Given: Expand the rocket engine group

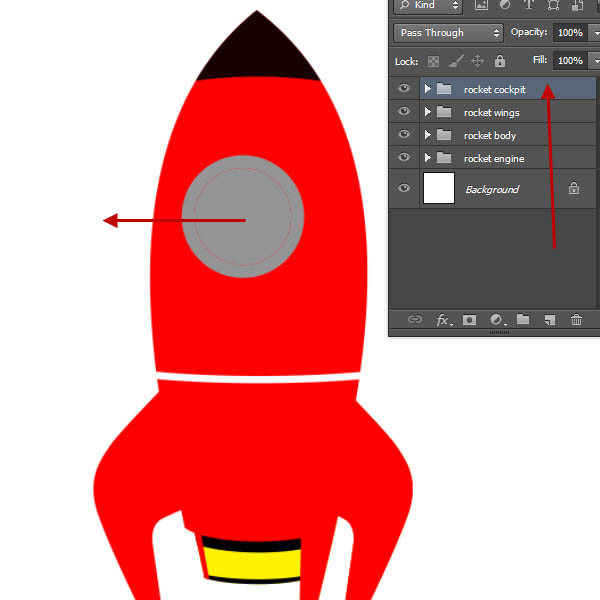Looking at the screenshot, I should pos(428,158).
